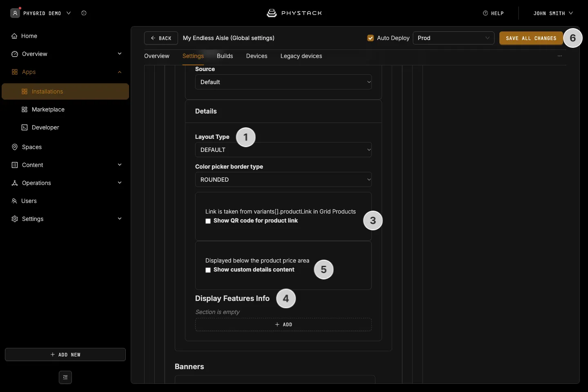Click the Add New button in sidebar

click(65, 354)
